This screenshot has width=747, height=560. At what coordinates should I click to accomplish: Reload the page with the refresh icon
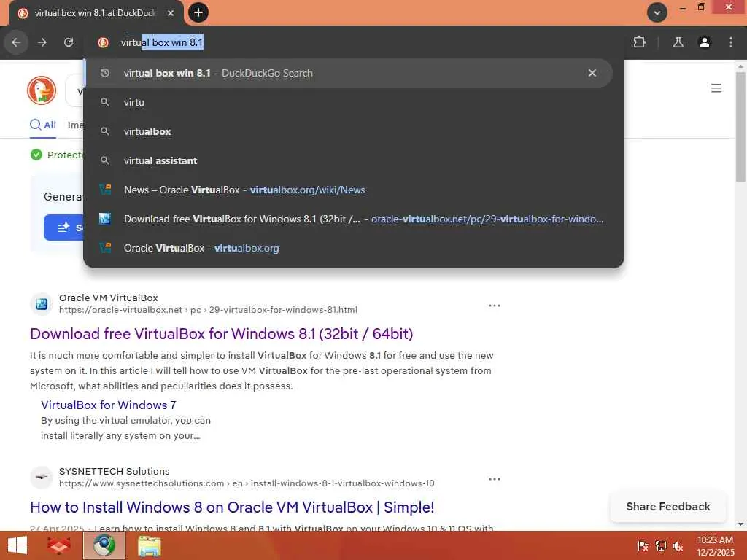pos(69,42)
